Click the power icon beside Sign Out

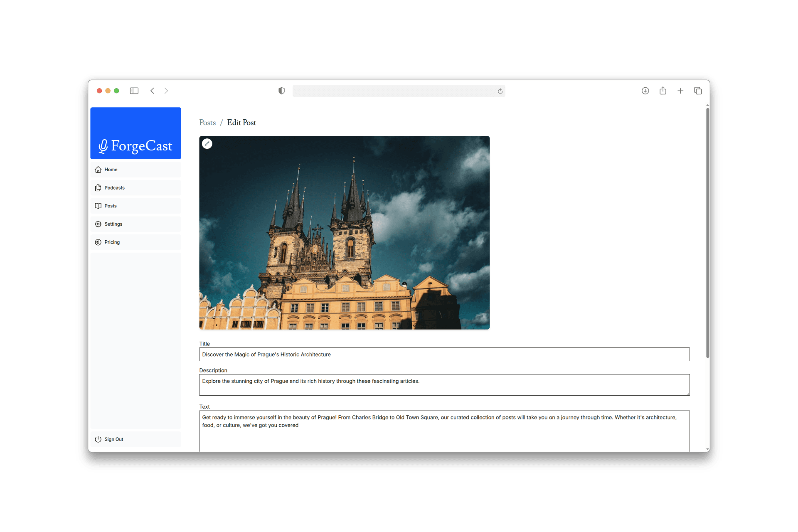pos(98,439)
